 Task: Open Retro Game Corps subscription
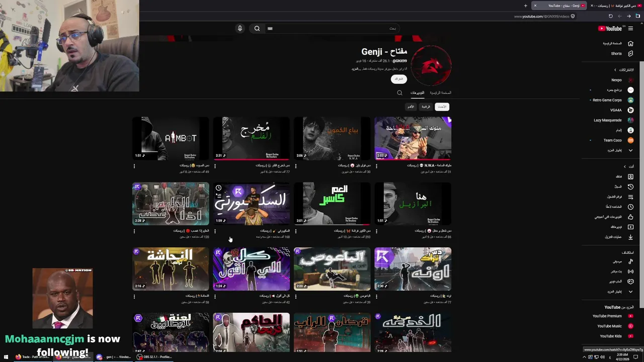(611, 100)
